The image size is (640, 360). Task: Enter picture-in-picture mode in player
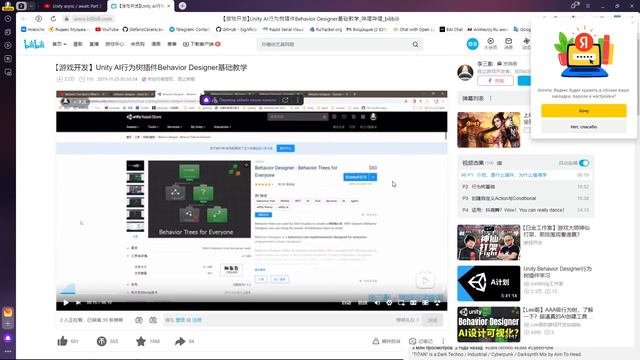point(401,302)
